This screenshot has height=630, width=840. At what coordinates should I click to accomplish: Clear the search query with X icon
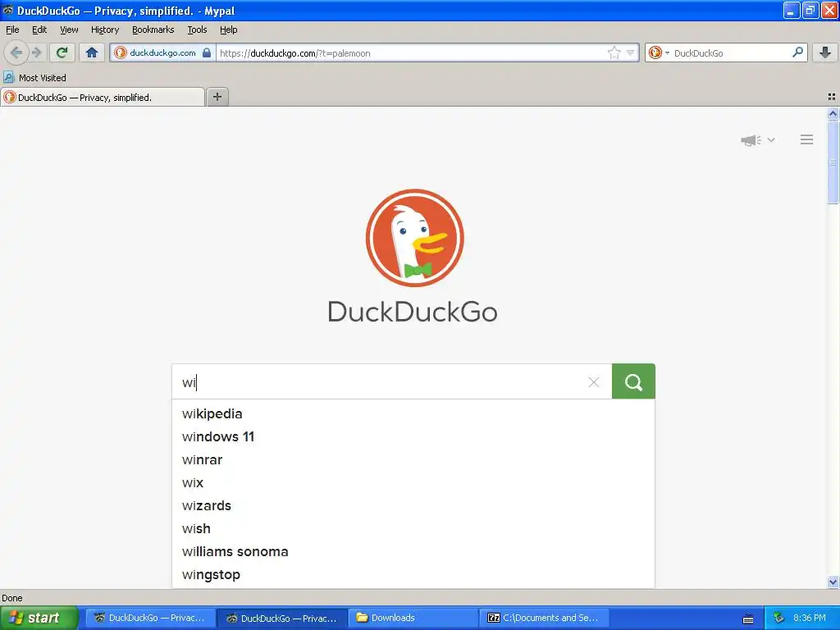click(594, 382)
